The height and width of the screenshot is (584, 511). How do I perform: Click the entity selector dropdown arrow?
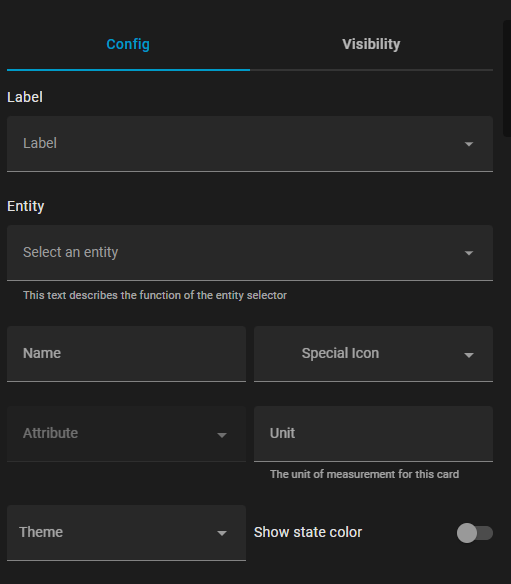[469, 253]
